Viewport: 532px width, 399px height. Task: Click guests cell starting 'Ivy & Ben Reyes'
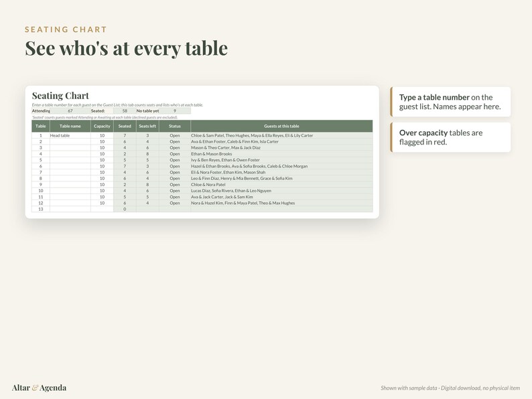281,160
